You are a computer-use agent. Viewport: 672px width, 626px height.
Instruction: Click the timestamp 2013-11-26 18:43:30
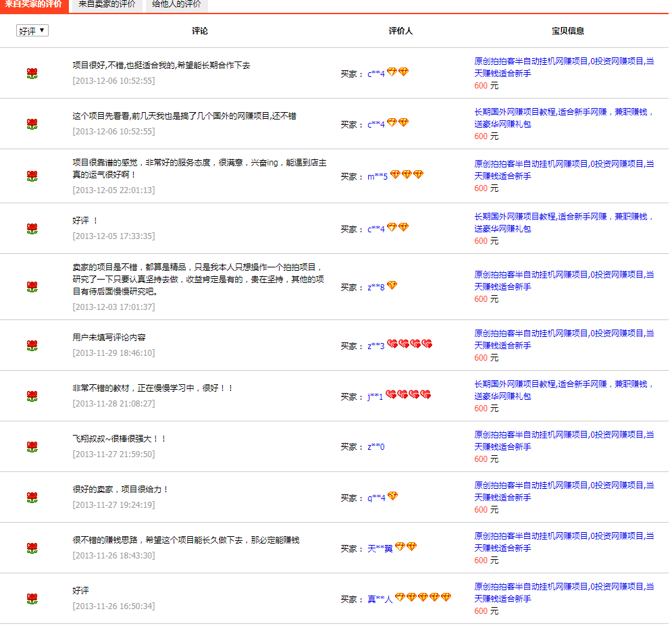[x=113, y=556]
